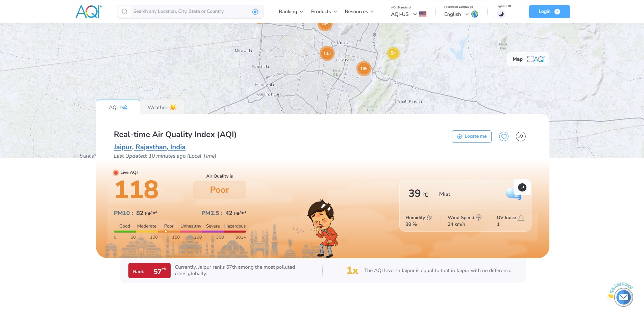
Task: Open weather details arrow icon
Action: 522,187
